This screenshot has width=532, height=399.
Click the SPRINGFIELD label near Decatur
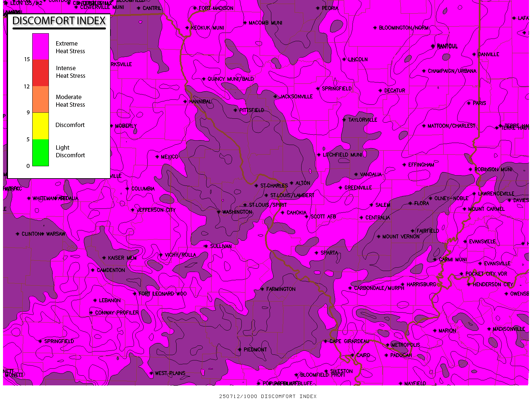tap(336, 89)
